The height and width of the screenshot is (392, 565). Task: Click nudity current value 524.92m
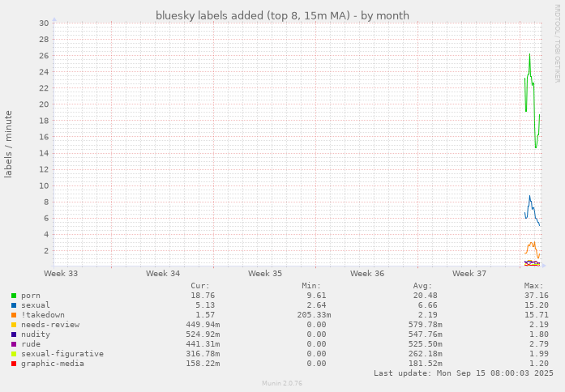click(x=203, y=334)
